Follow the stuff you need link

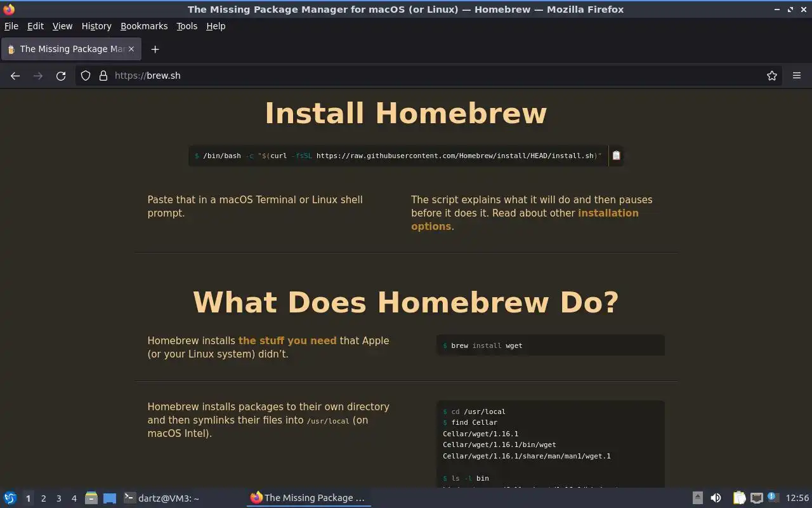(287, 340)
